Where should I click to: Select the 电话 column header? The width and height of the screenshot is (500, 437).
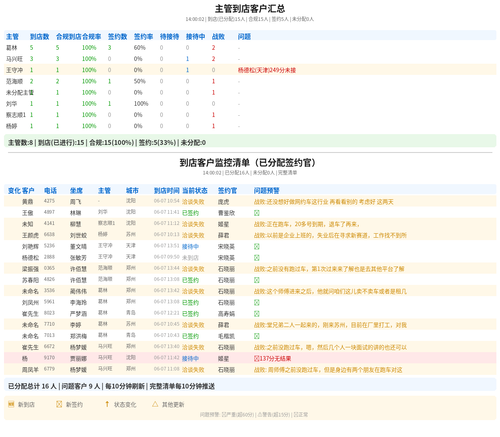coord(50,191)
